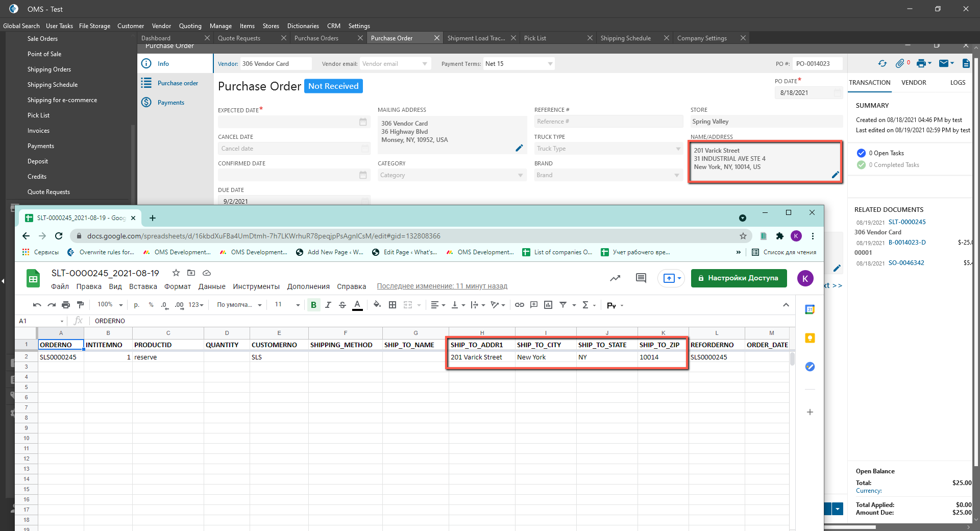Click the printer icon in OMS toolbar
This screenshot has width=980, height=531.
click(x=921, y=63)
